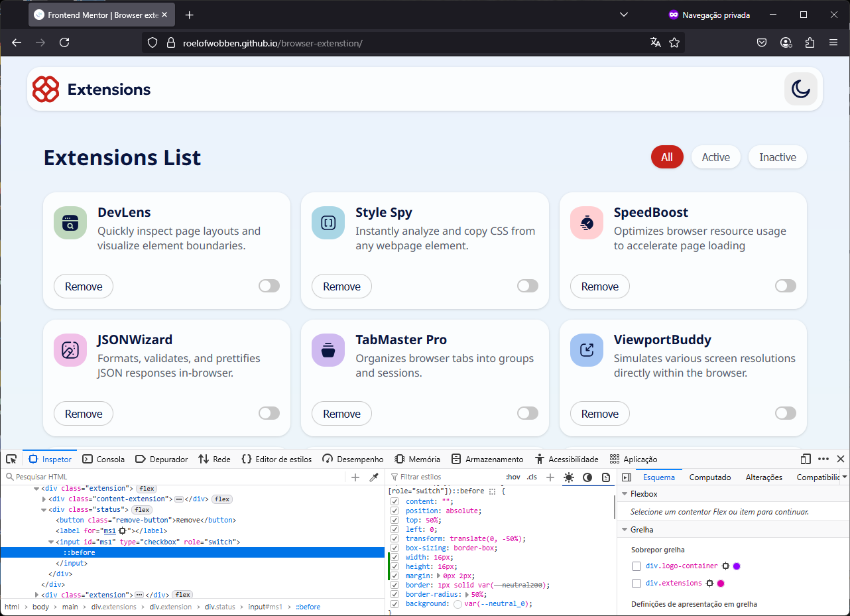This screenshot has height=616, width=850.
Task: Toggle dark color scheme simulation icon
Action: point(587,477)
